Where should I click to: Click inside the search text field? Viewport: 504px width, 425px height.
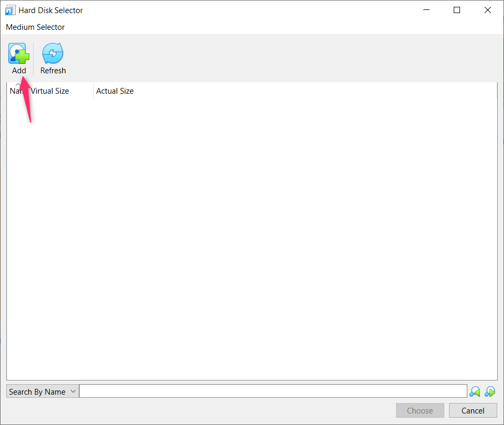click(x=272, y=391)
